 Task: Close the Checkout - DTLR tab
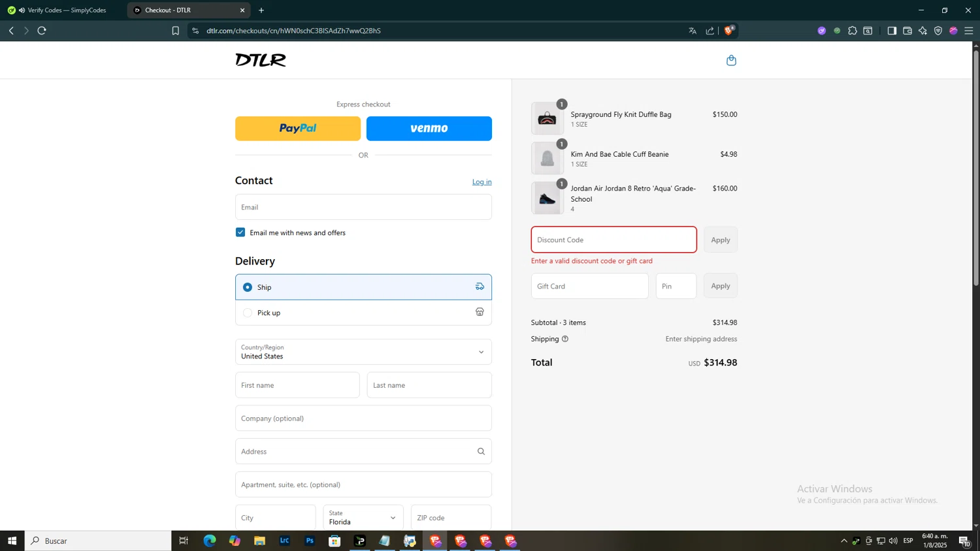(x=242, y=10)
